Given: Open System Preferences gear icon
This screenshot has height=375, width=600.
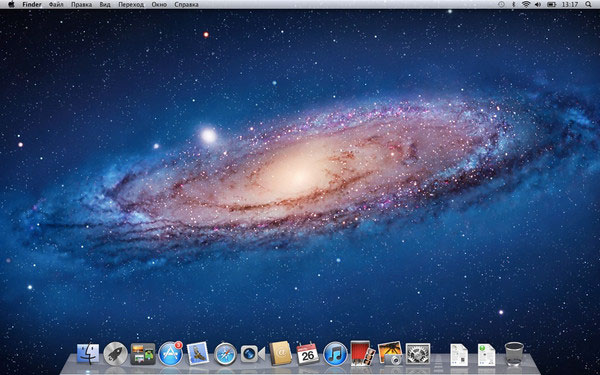Looking at the screenshot, I should click(417, 353).
